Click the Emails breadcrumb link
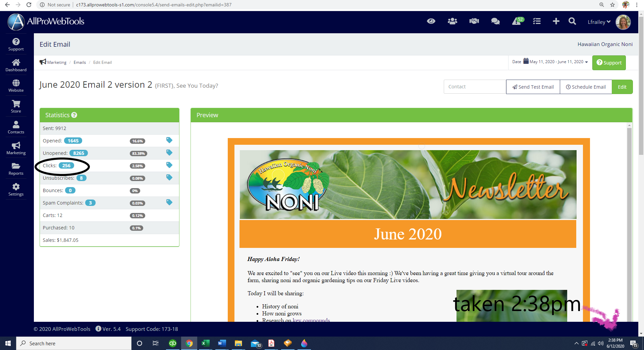Viewport: 644px width, 350px height. [x=80, y=62]
